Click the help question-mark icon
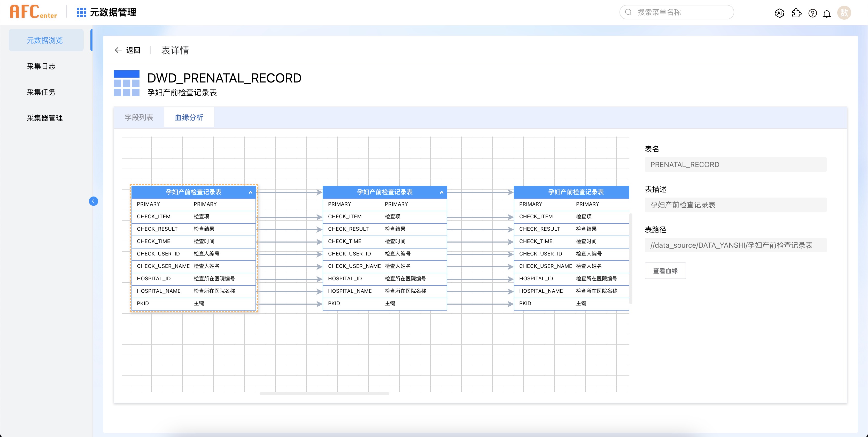The width and height of the screenshot is (868, 437). 812,13
